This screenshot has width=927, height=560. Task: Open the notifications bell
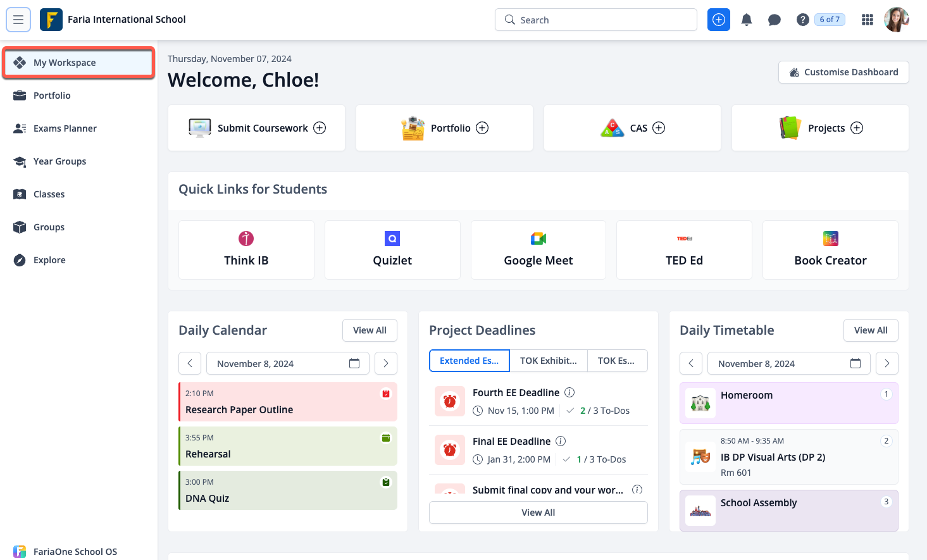click(747, 20)
